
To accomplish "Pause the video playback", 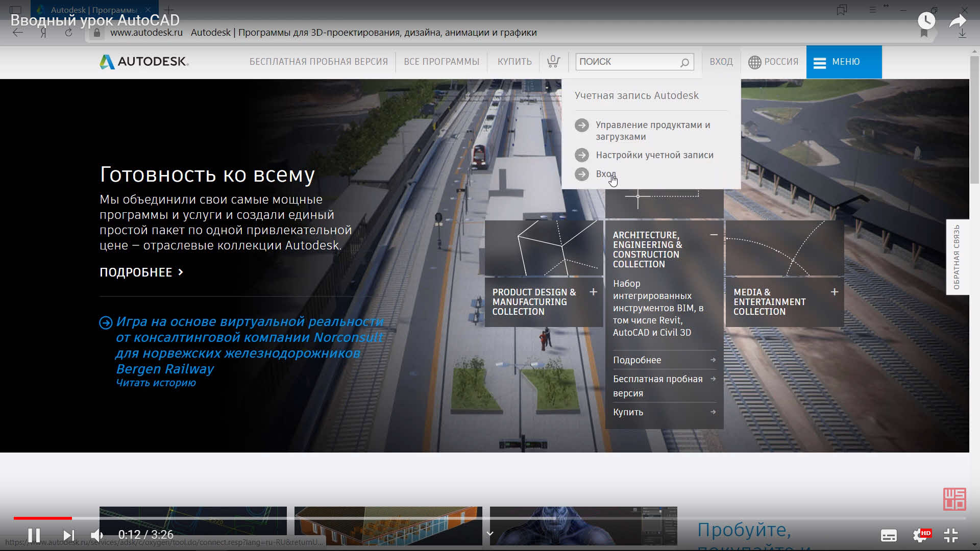I will coord(34,535).
